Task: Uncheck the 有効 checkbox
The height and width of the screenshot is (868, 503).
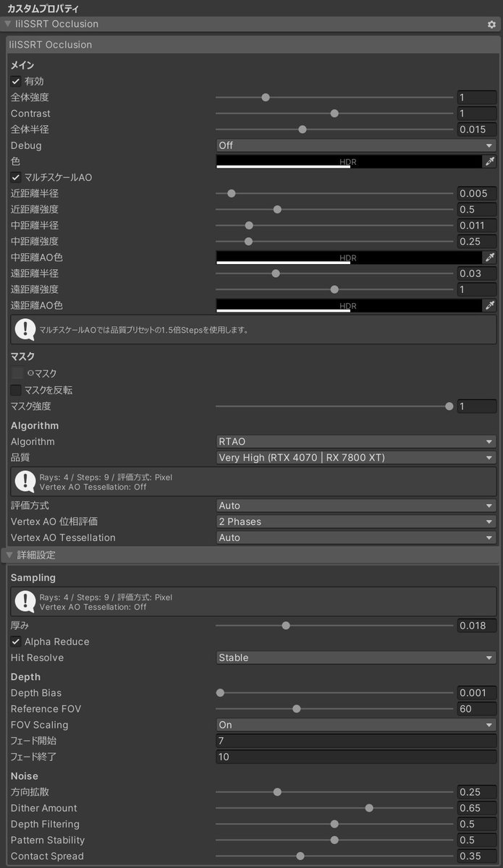Action: (x=16, y=81)
